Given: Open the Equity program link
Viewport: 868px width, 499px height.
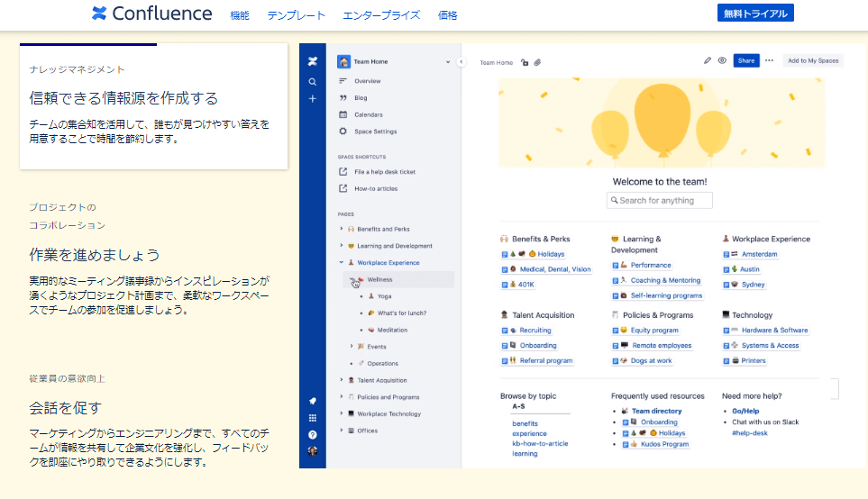Looking at the screenshot, I should pyautogui.click(x=654, y=331).
